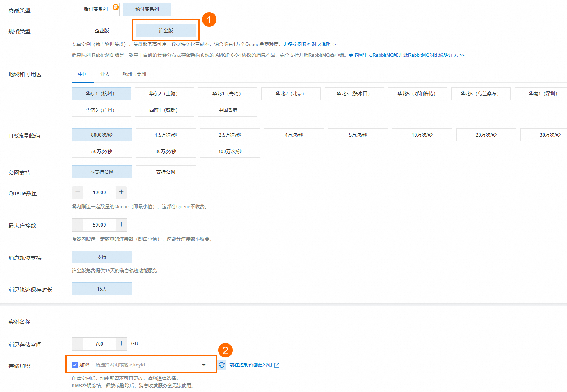Choose 不支持公网 for public network

point(102,172)
